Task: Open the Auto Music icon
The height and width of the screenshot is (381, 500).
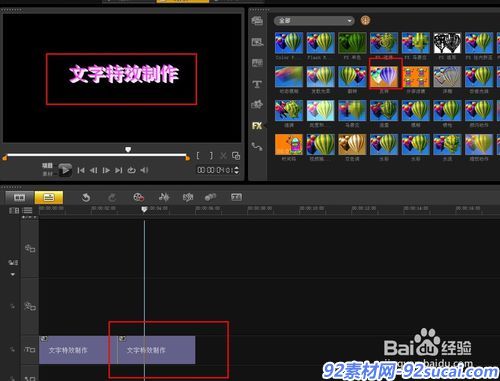Action: [188, 197]
